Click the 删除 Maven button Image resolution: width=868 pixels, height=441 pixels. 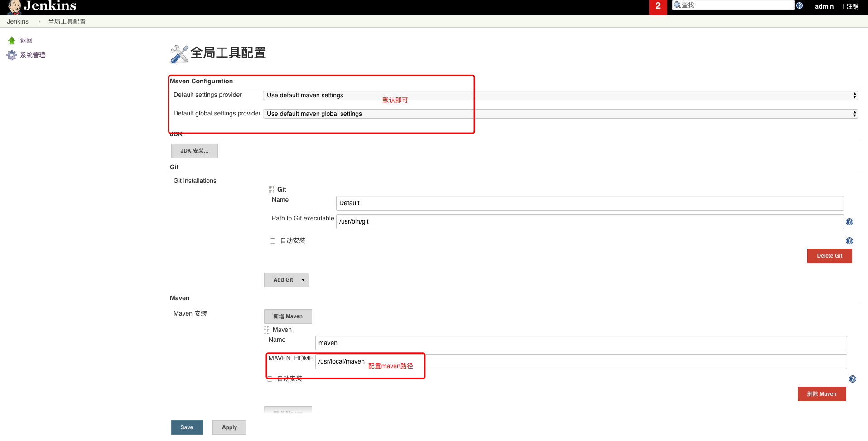(x=822, y=394)
